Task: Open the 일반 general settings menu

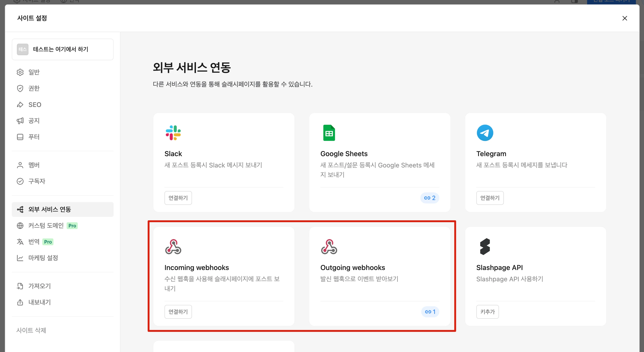Action: tap(34, 72)
